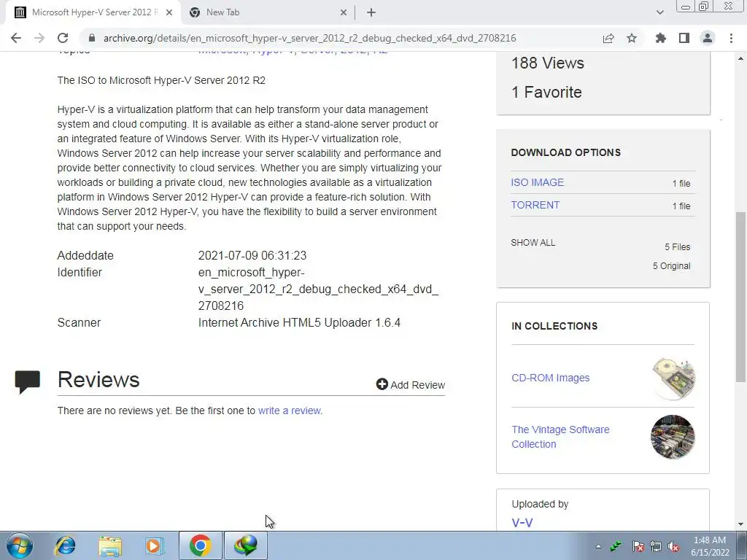The width and height of the screenshot is (747, 560).
Task: Click the 'write a review' link
Action: (x=289, y=411)
